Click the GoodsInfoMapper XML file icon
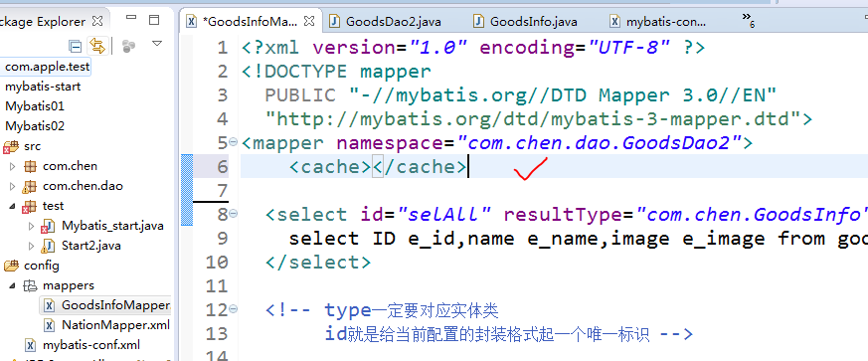Viewport: 868px width, 361px height. pyautogui.click(x=50, y=305)
